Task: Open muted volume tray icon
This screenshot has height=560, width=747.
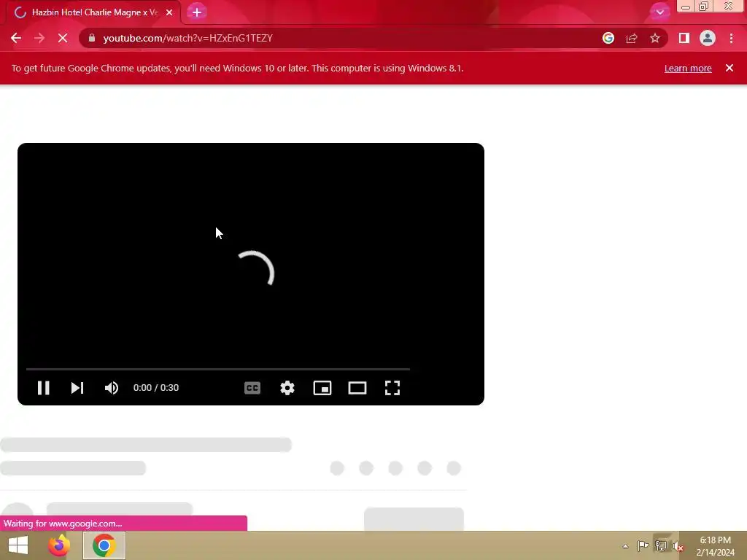Action: [x=678, y=547]
